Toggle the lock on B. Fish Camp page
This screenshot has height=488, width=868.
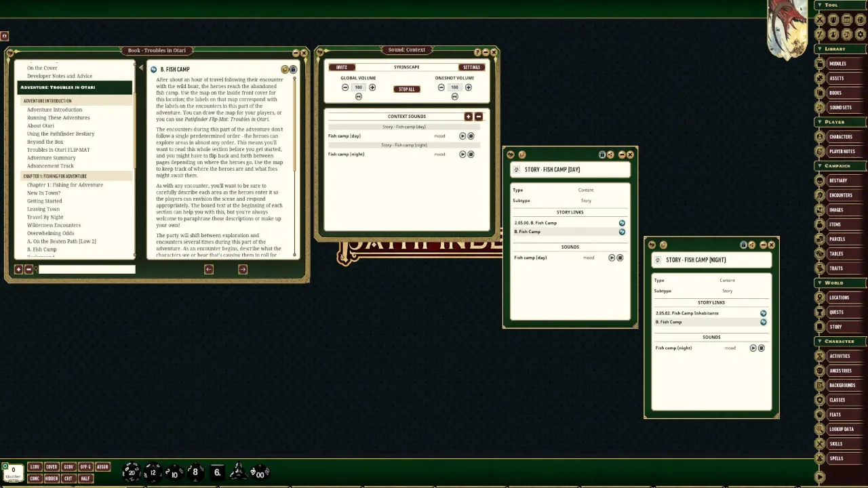[293, 69]
